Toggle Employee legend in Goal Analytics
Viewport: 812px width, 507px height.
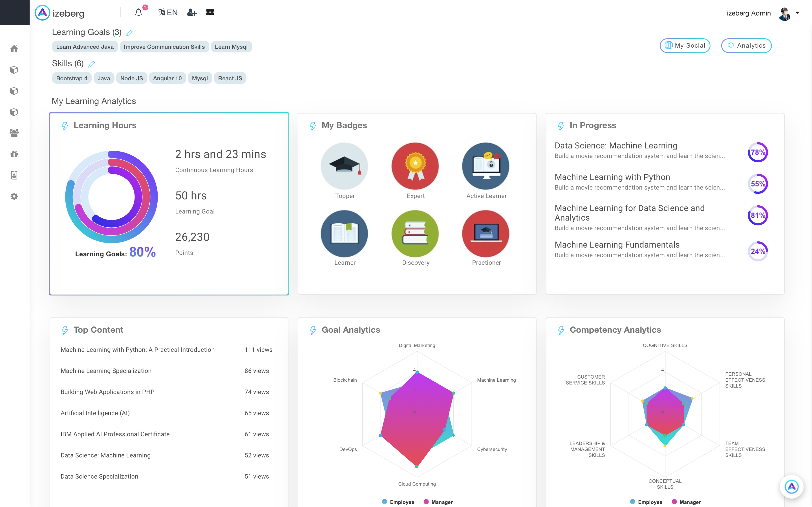[x=398, y=502]
